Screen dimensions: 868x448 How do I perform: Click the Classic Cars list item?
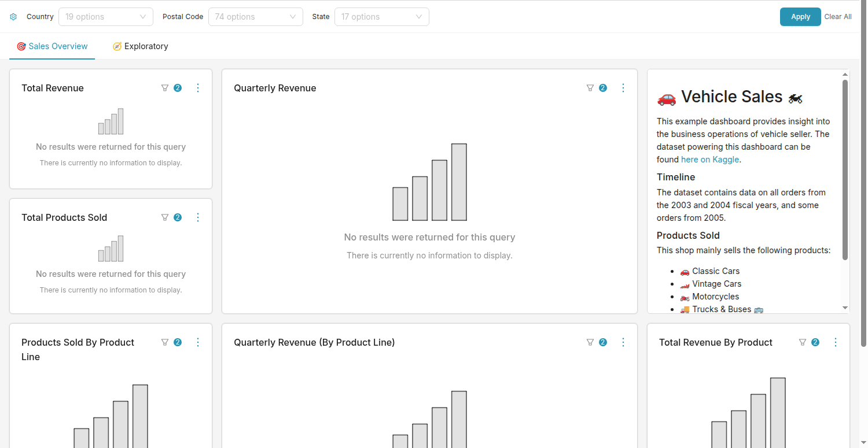click(710, 271)
